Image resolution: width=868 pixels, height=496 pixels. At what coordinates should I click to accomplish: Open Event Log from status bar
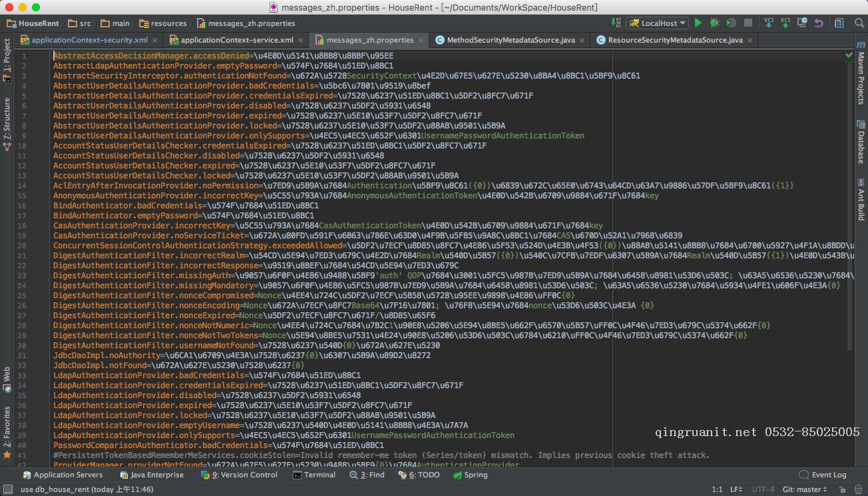click(x=823, y=475)
